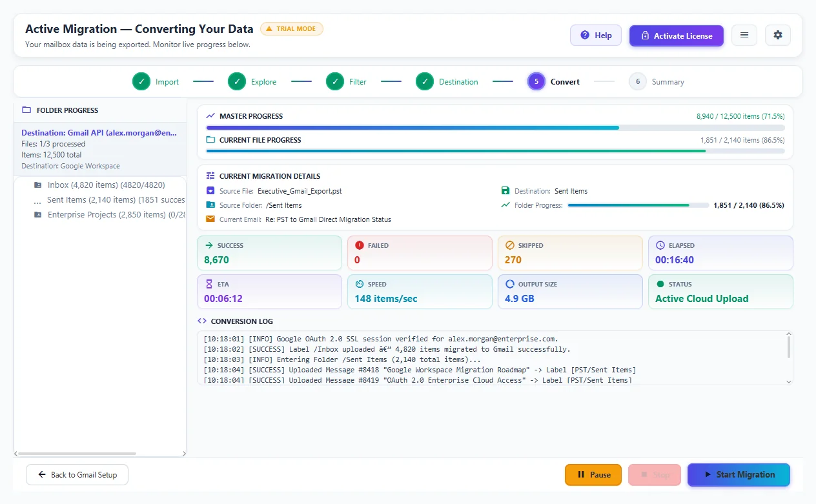The image size is (816, 504).
Task: Click the Elapsed clock icon
Action: (660, 246)
